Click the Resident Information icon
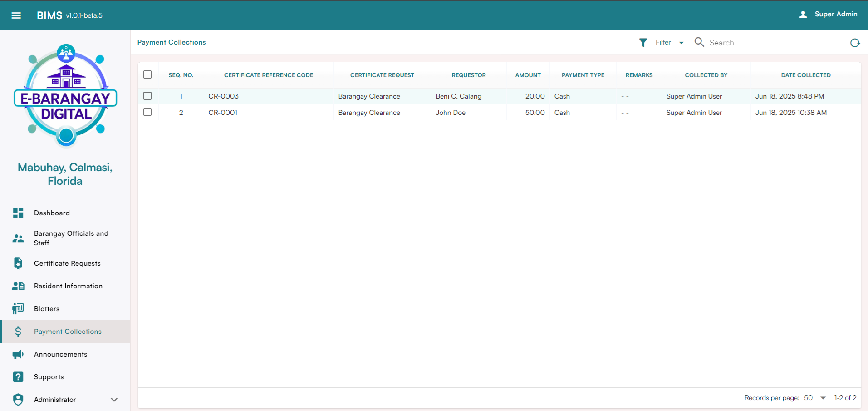 [x=18, y=286]
